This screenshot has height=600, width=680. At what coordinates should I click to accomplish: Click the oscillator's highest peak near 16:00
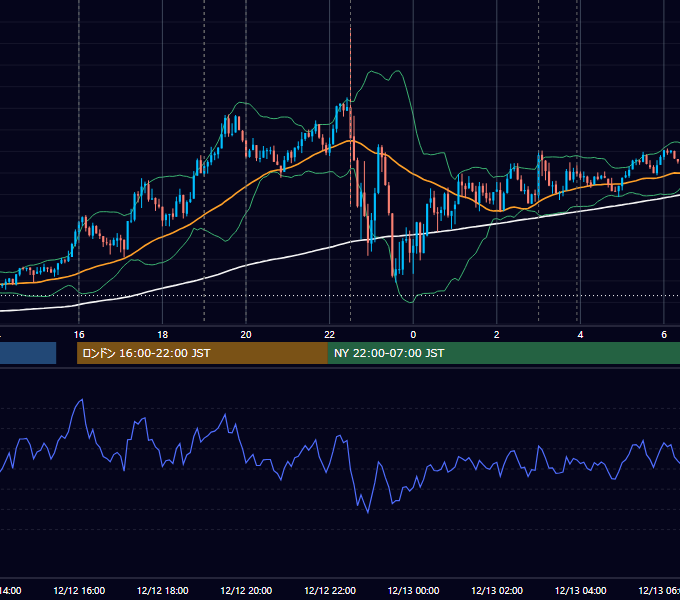[82, 400]
